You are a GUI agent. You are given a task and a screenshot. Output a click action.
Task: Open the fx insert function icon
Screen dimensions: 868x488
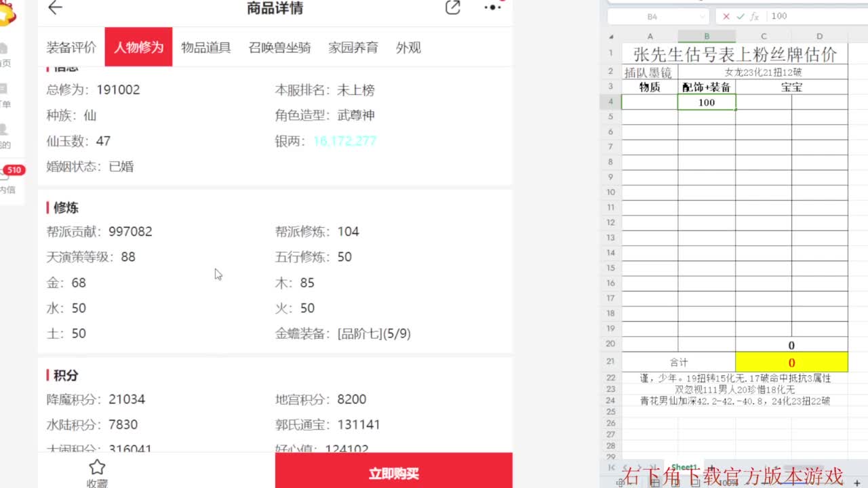(x=754, y=16)
